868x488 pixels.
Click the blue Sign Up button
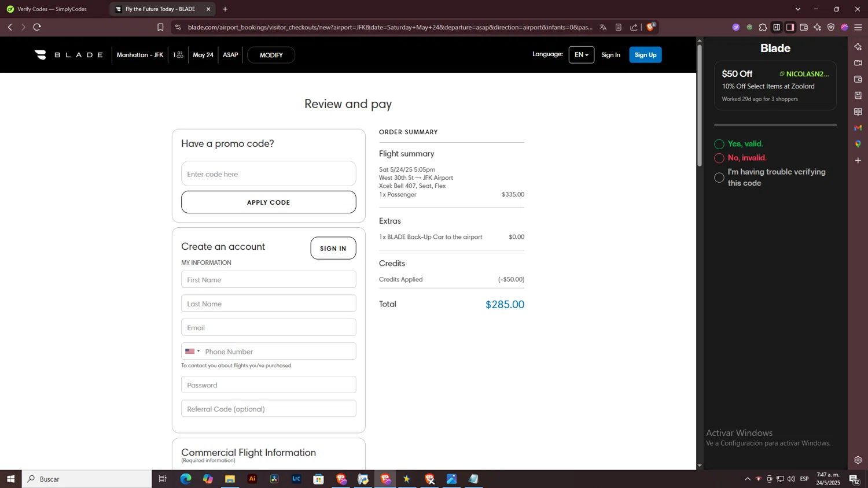coord(645,55)
